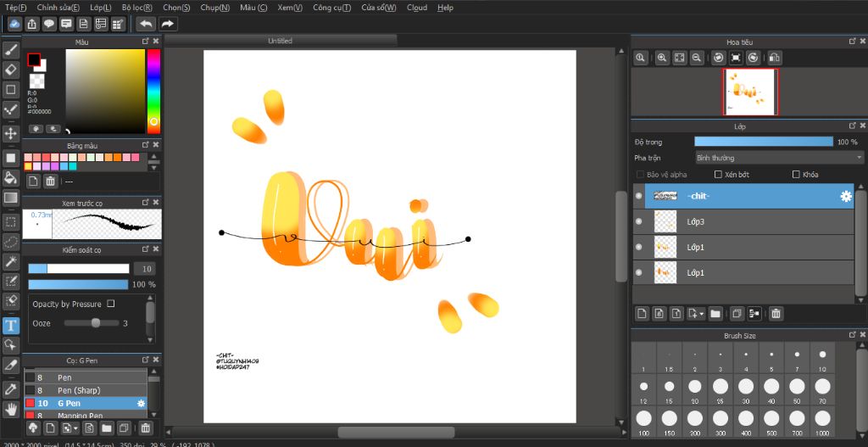Open Tệp(F) menu
The height and width of the screenshot is (447, 868).
(x=15, y=8)
